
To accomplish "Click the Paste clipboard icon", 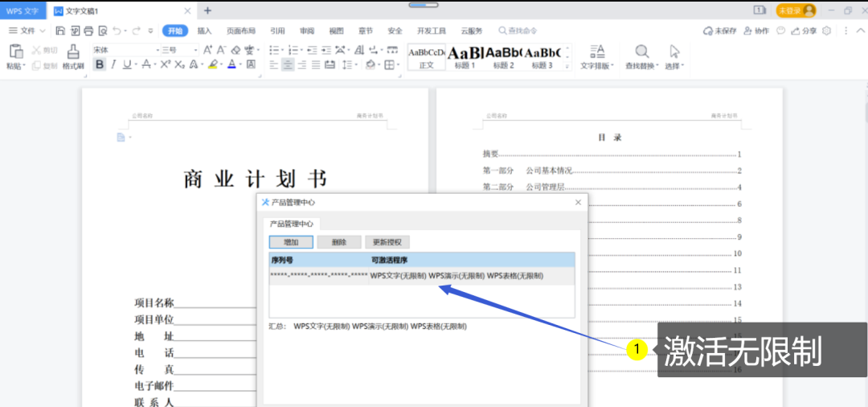I will (x=16, y=51).
